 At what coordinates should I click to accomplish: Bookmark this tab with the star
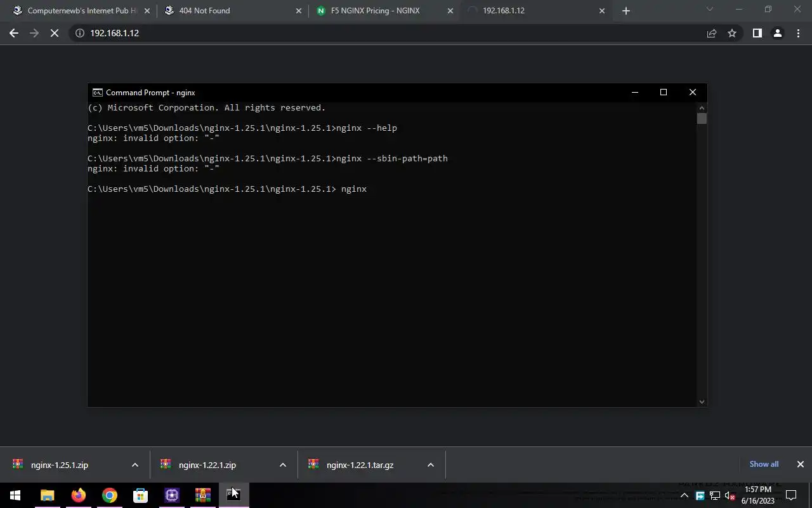(x=732, y=33)
